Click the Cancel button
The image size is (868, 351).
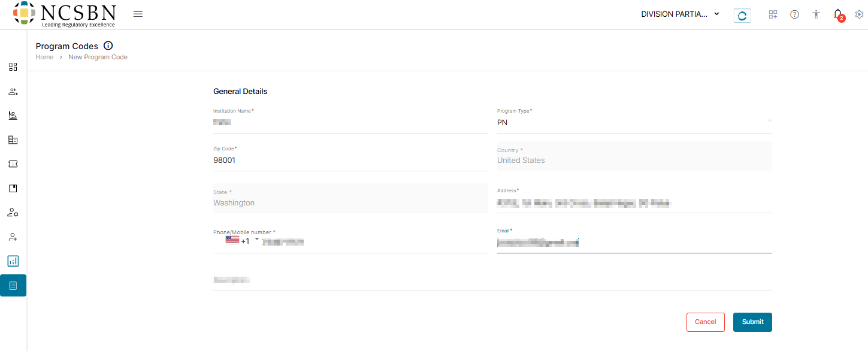click(705, 322)
